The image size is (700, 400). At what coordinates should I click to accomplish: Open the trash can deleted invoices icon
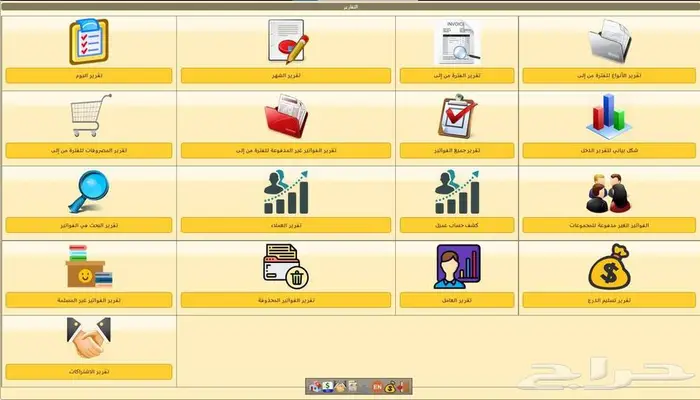[x=286, y=267]
